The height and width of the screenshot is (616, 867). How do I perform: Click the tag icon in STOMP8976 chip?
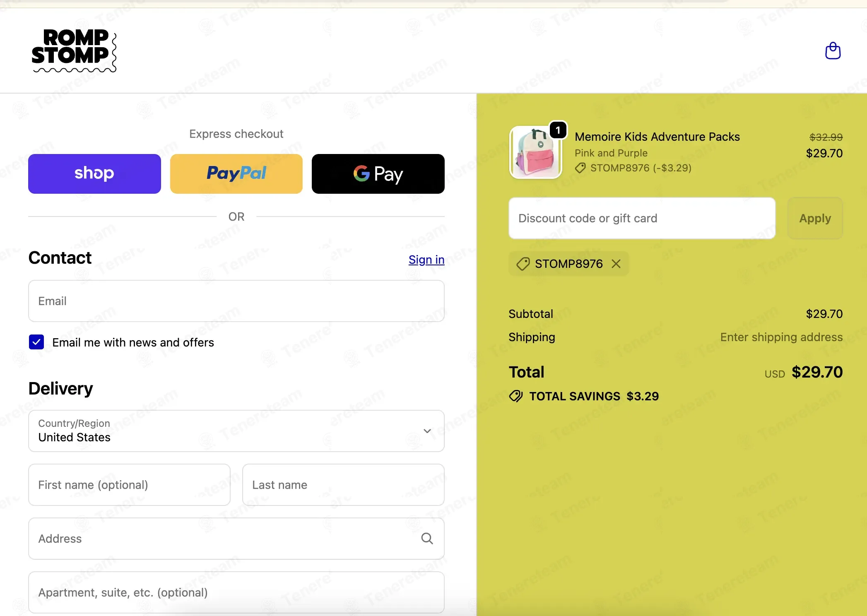click(523, 264)
